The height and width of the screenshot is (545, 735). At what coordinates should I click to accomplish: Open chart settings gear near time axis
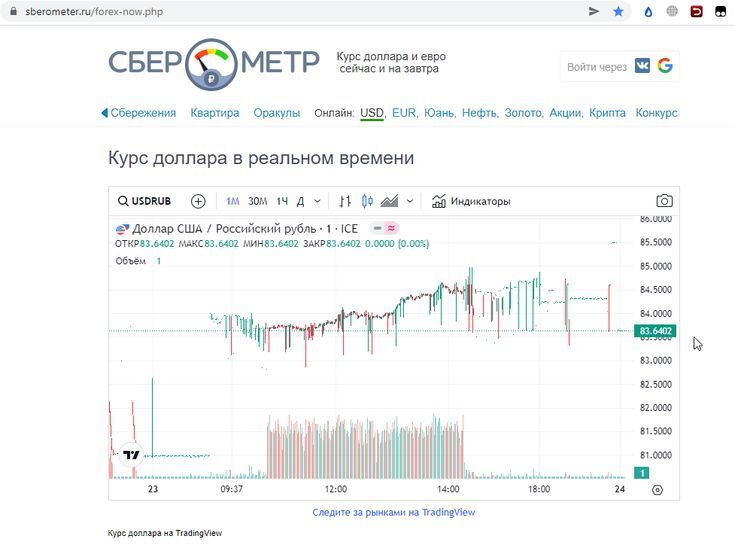[658, 490]
